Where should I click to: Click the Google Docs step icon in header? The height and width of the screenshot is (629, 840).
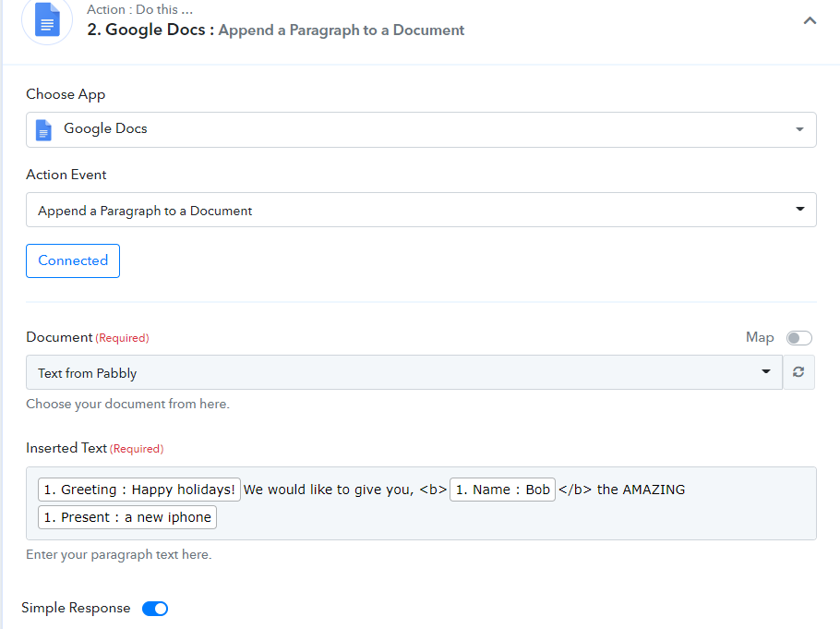tap(47, 19)
